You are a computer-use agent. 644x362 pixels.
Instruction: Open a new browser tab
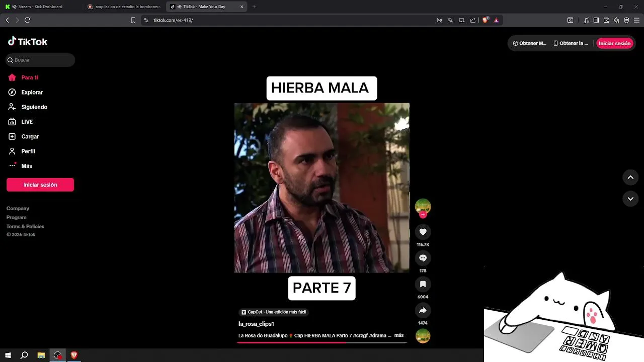254,7
